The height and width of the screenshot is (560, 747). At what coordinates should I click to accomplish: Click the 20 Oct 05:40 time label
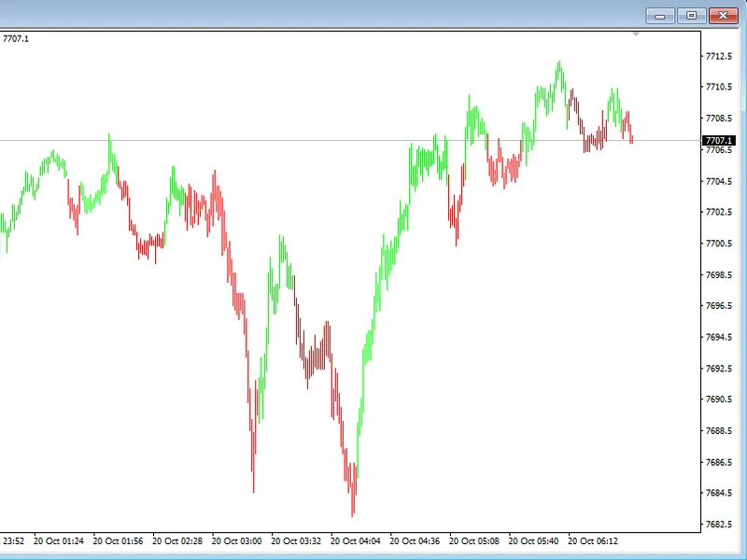point(533,541)
